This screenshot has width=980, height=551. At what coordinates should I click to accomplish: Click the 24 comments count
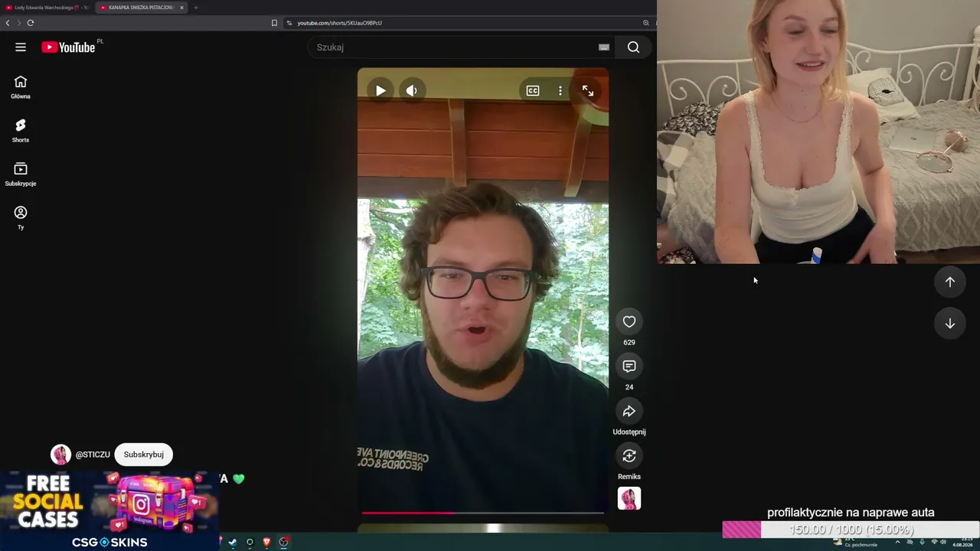[x=629, y=387]
